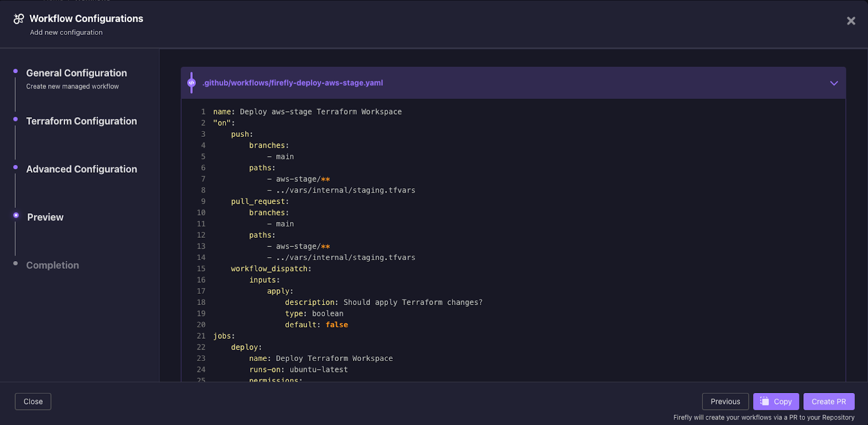Go to the Terraform Configuration step

click(x=81, y=121)
